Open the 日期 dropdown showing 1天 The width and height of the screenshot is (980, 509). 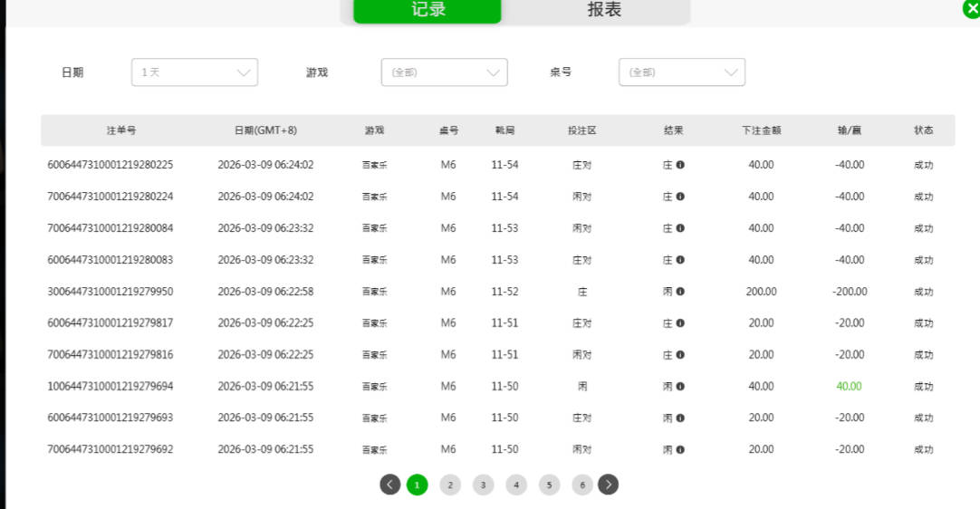tap(195, 72)
